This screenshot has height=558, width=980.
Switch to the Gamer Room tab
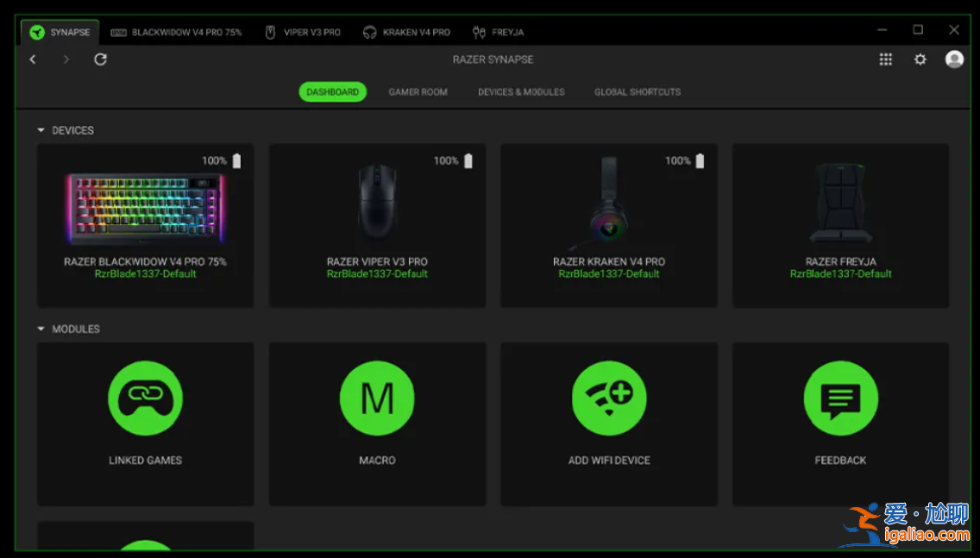[x=418, y=92]
